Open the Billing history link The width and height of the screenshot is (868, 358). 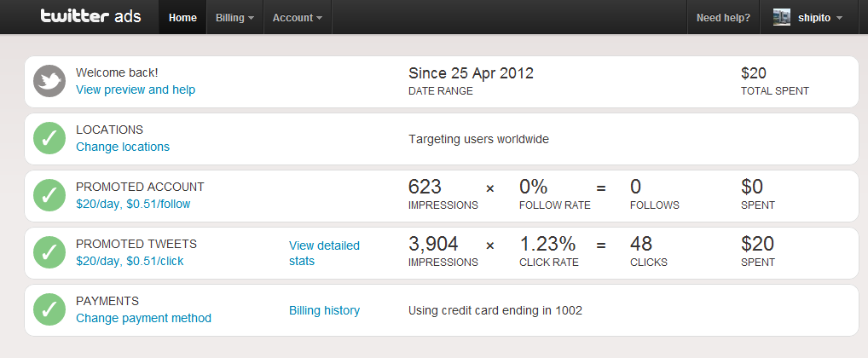(x=324, y=310)
